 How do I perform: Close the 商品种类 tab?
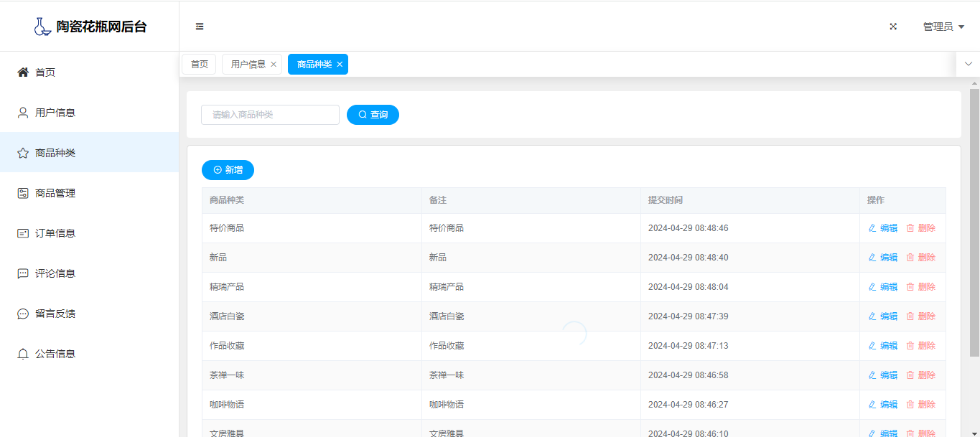point(340,64)
